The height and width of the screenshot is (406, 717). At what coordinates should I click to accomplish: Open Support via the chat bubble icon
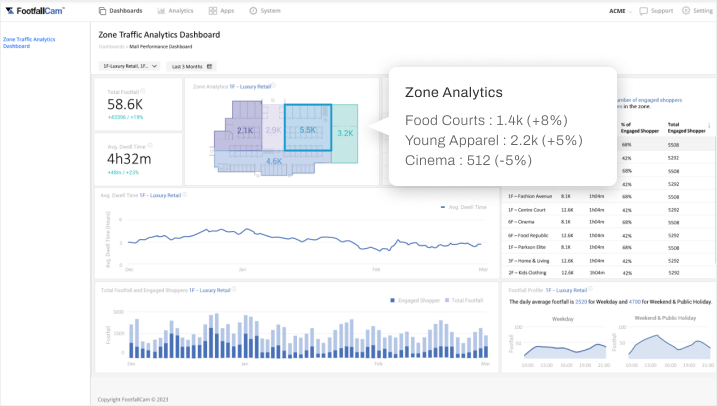pyautogui.click(x=643, y=10)
